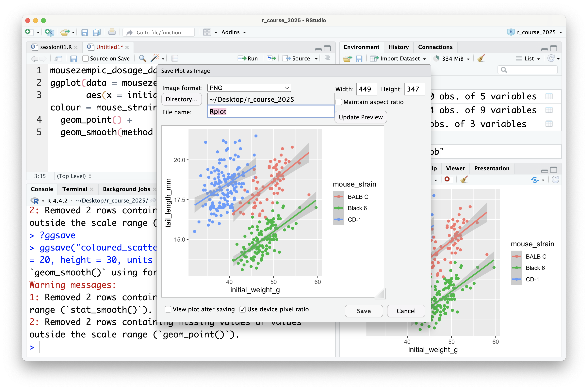Switch to the Terminal tab
The height and width of the screenshot is (390, 588).
(75, 189)
